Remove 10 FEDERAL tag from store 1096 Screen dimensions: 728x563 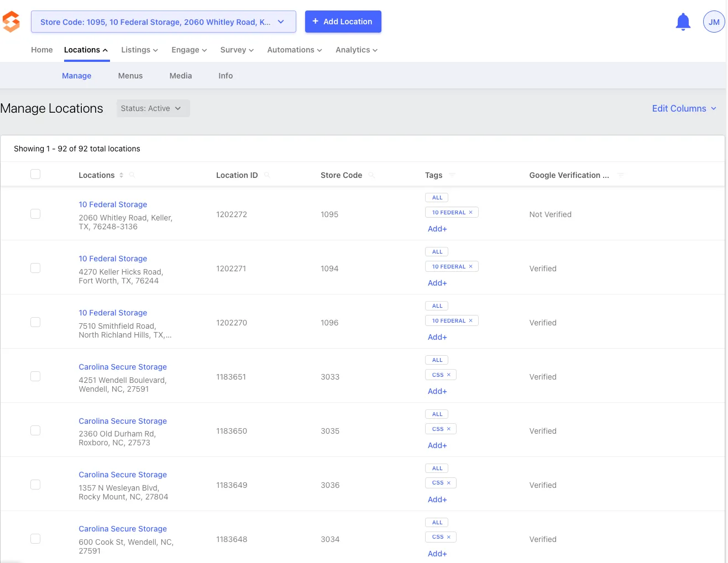471,320
